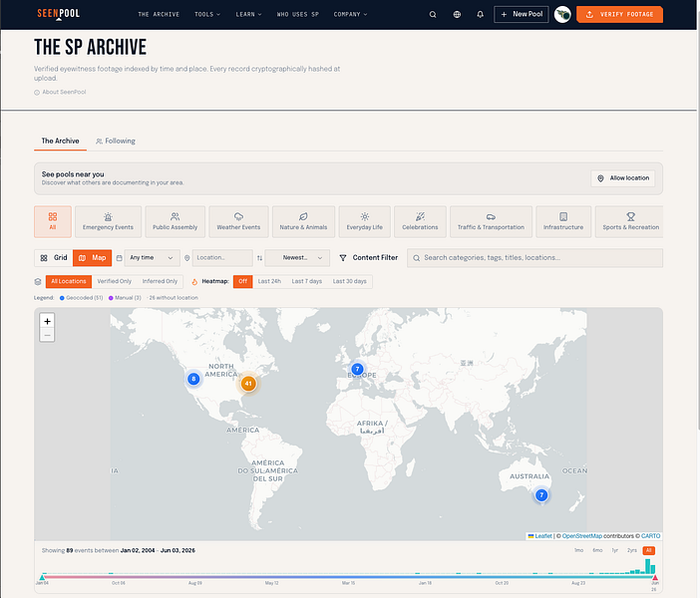Open the Newest sort dropdown

click(297, 257)
